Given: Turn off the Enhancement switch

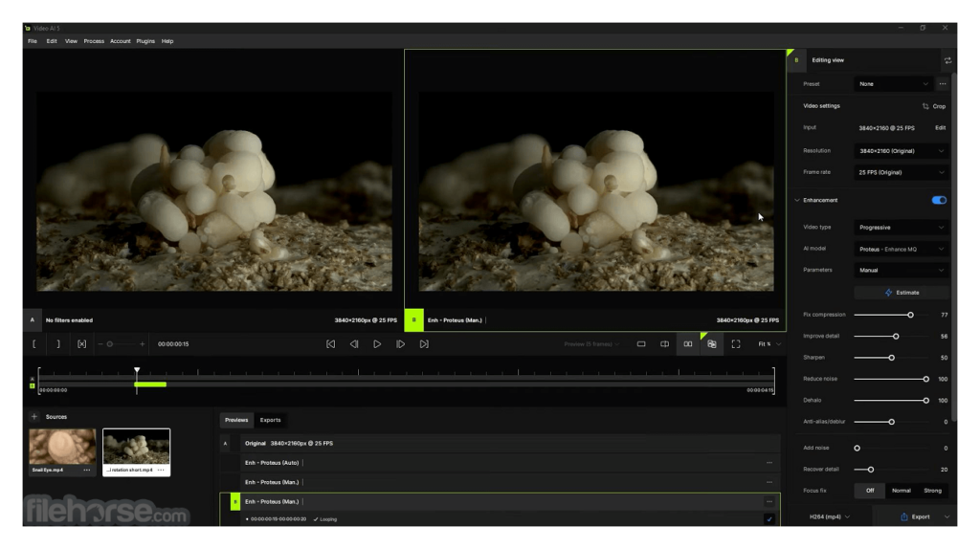Looking at the screenshot, I should (x=939, y=200).
